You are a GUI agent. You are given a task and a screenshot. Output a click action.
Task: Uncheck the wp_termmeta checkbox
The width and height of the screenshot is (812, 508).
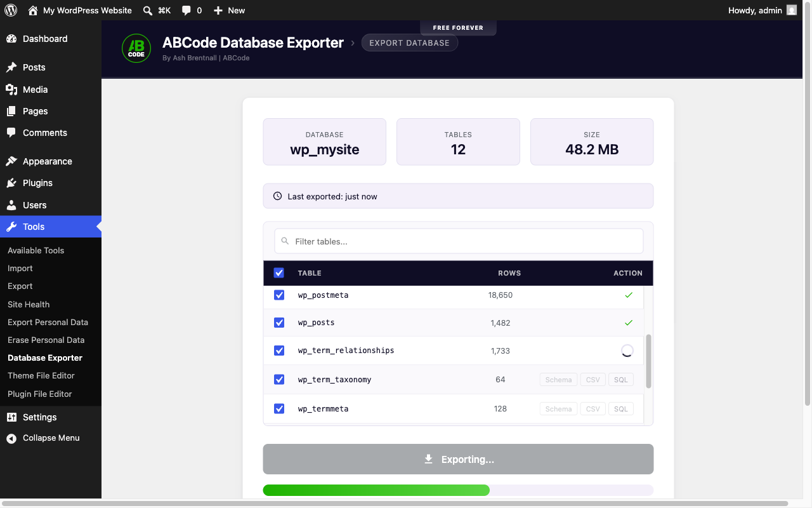pyautogui.click(x=279, y=408)
